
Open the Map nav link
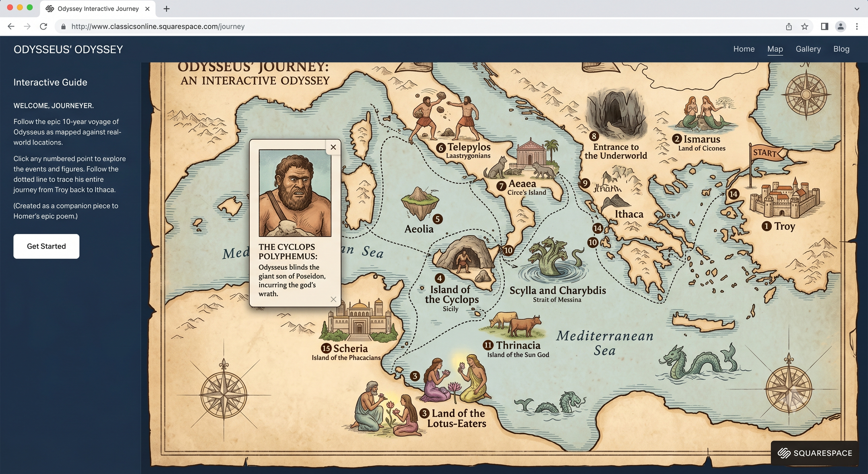pos(775,49)
